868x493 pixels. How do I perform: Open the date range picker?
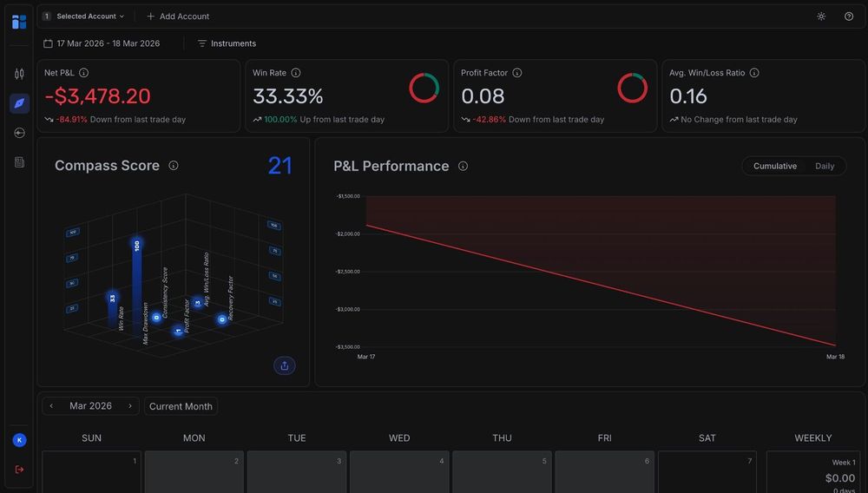pyautogui.click(x=102, y=43)
